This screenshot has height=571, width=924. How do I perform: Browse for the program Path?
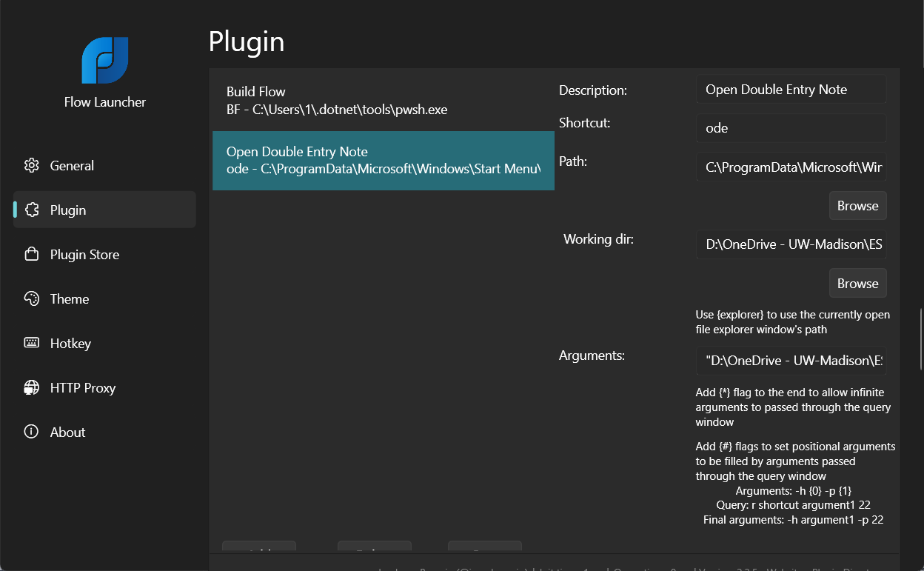click(x=857, y=206)
